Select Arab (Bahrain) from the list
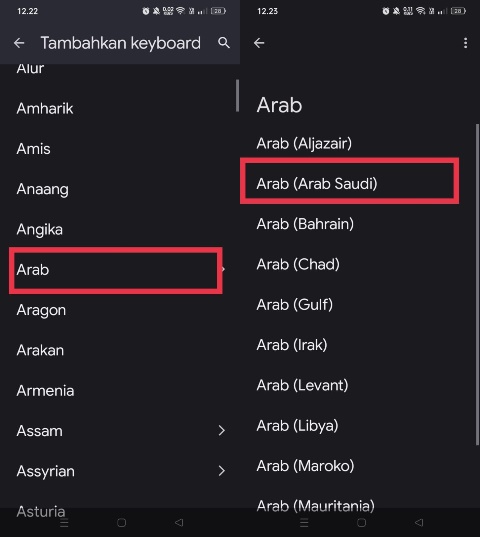 click(359, 224)
